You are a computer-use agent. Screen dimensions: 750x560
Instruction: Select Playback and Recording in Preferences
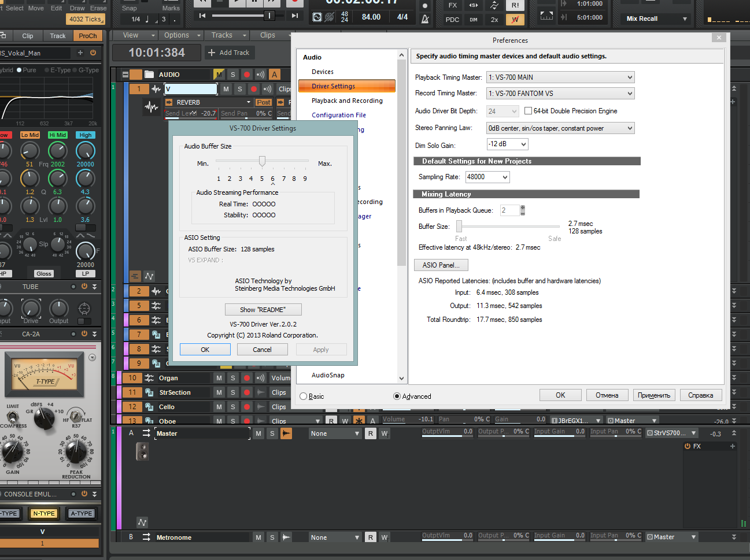click(x=347, y=101)
